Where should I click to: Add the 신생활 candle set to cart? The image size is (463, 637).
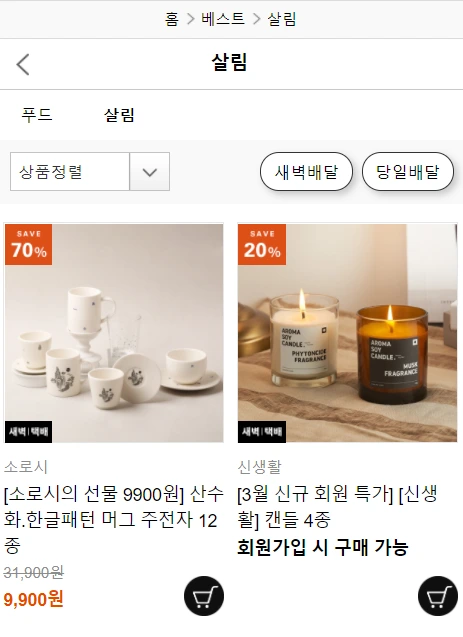tap(438, 596)
